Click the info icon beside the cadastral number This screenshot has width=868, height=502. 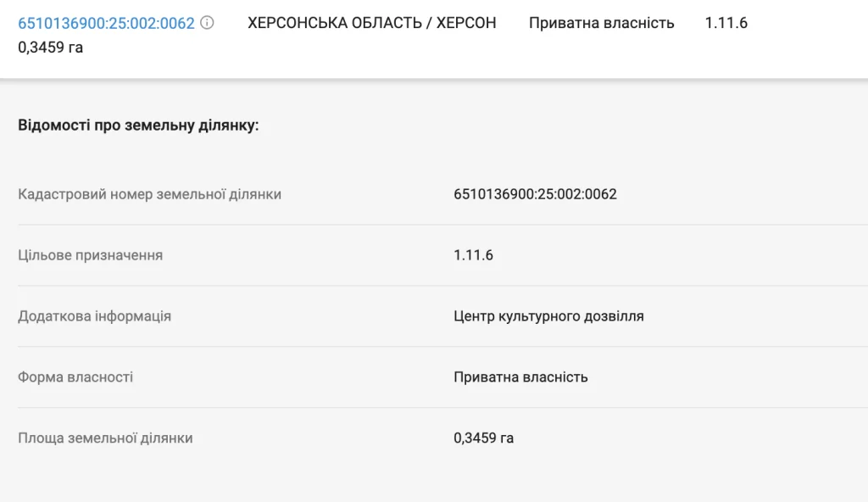click(208, 23)
